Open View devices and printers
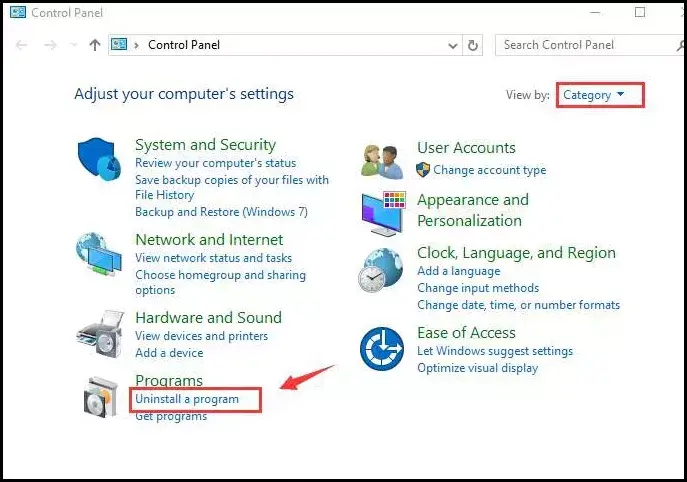The image size is (687, 482). click(x=202, y=336)
